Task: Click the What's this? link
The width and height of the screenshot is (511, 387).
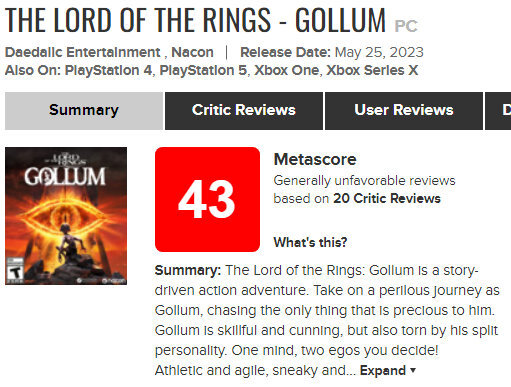Action: [x=310, y=242]
